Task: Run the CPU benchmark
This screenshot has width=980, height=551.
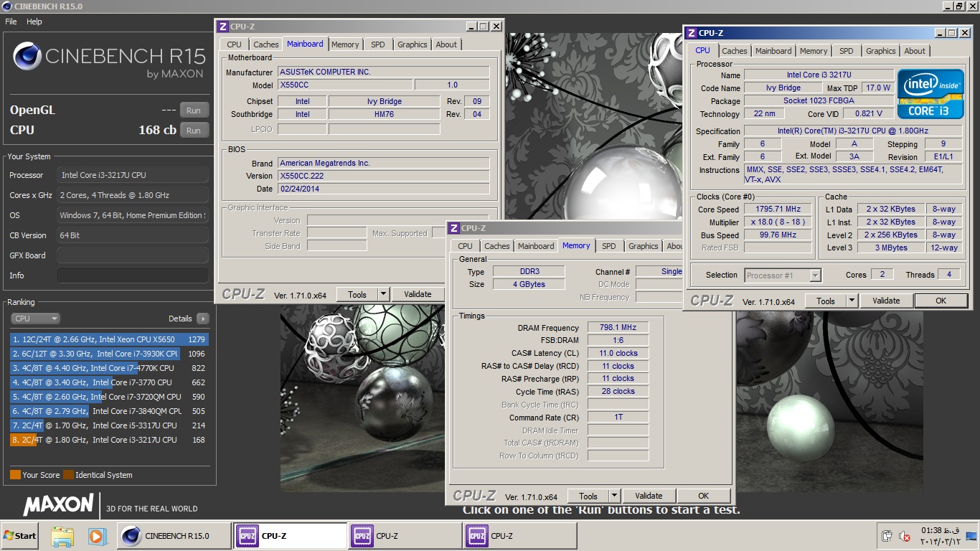Action: click(194, 131)
